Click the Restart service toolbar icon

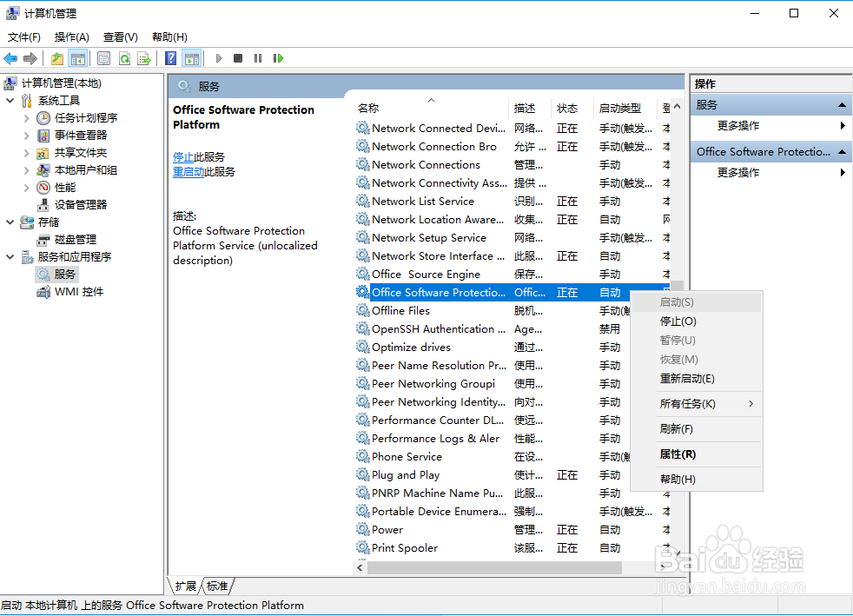(x=278, y=58)
